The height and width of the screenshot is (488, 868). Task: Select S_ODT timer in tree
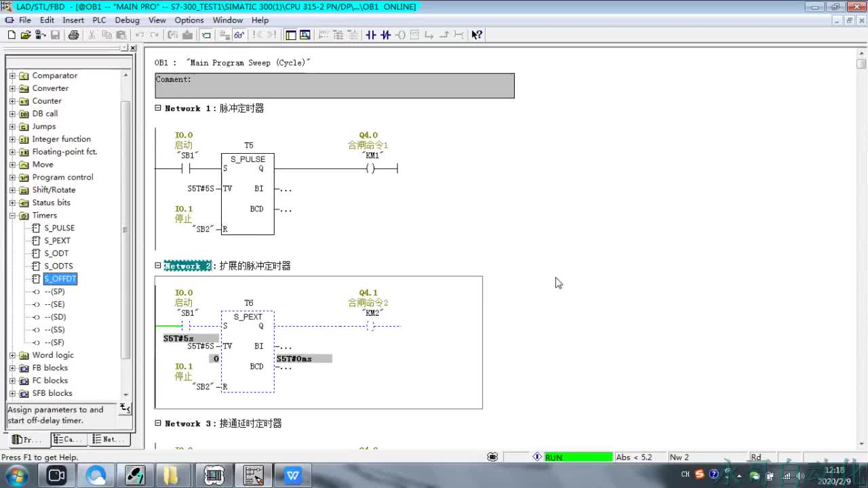tap(56, 253)
